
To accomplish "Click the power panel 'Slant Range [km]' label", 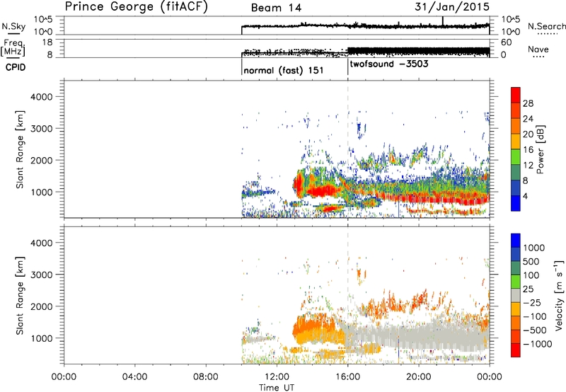I will coord(20,149).
